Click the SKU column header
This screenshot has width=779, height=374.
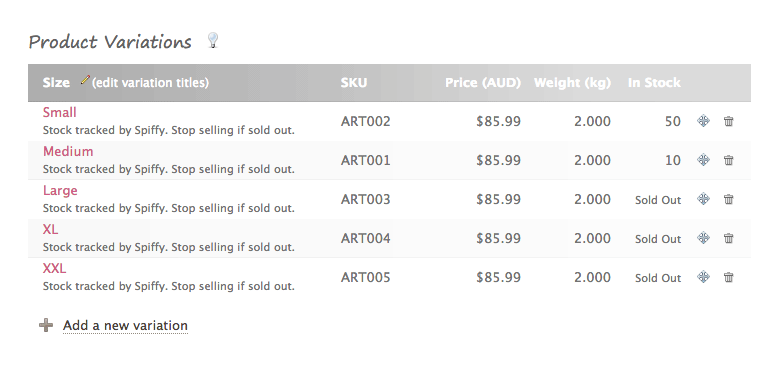tap(354, 82)
